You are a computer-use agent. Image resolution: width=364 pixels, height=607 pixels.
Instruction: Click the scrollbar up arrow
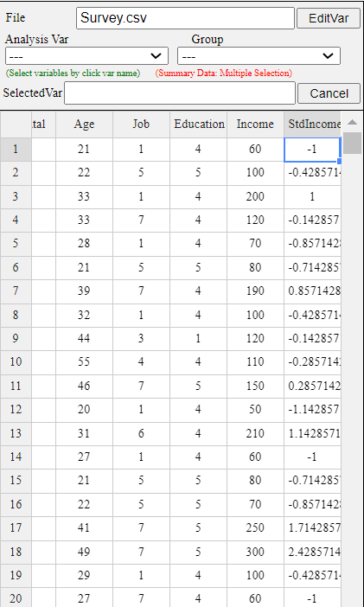coord(352,122)
